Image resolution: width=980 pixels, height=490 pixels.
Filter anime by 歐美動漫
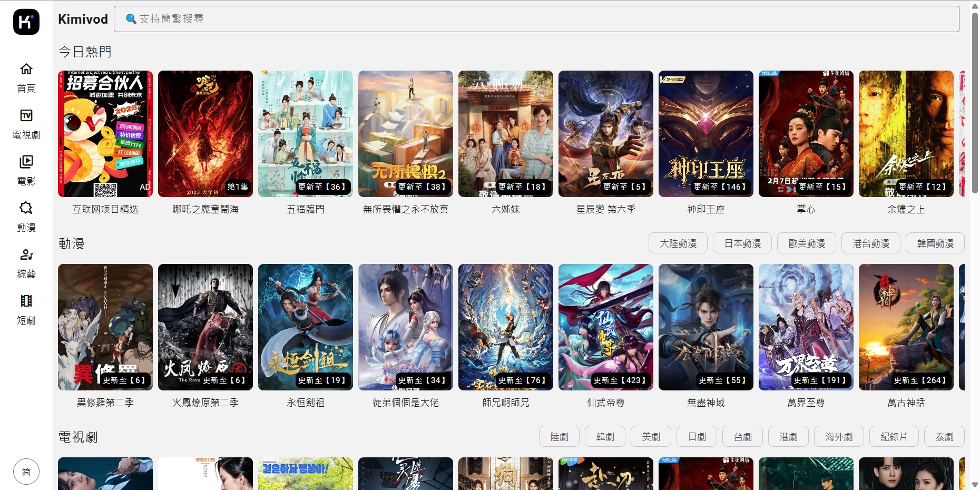(807, 243)
